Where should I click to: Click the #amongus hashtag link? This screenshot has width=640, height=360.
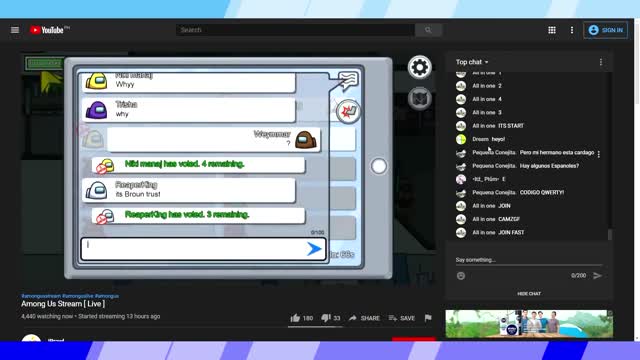pyautogui.click(x=107, y=296)
